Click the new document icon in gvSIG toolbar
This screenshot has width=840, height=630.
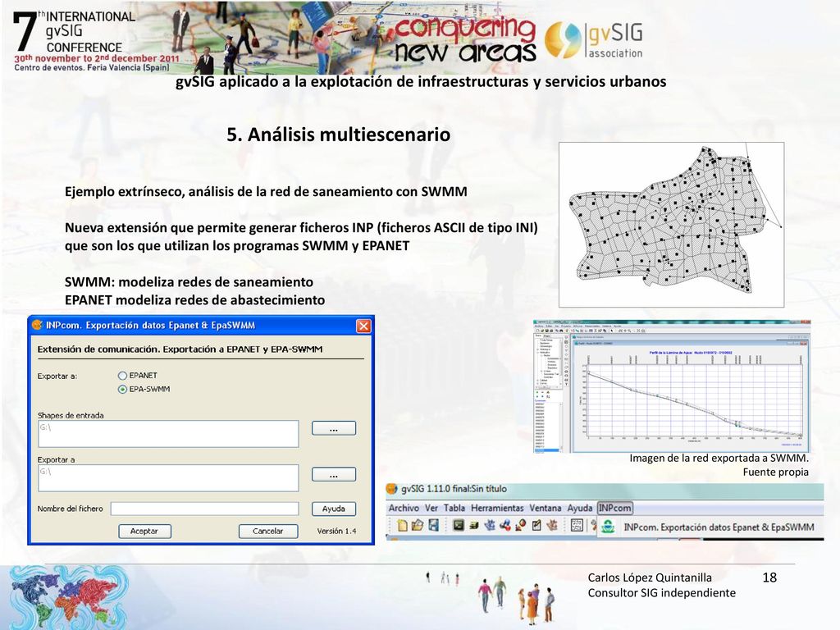click(402, 525)
